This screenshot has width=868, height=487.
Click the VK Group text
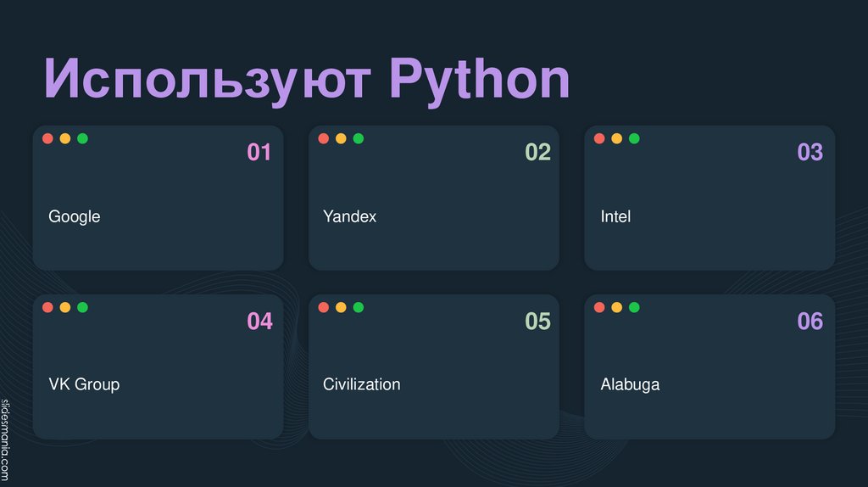tap(84, 384)
